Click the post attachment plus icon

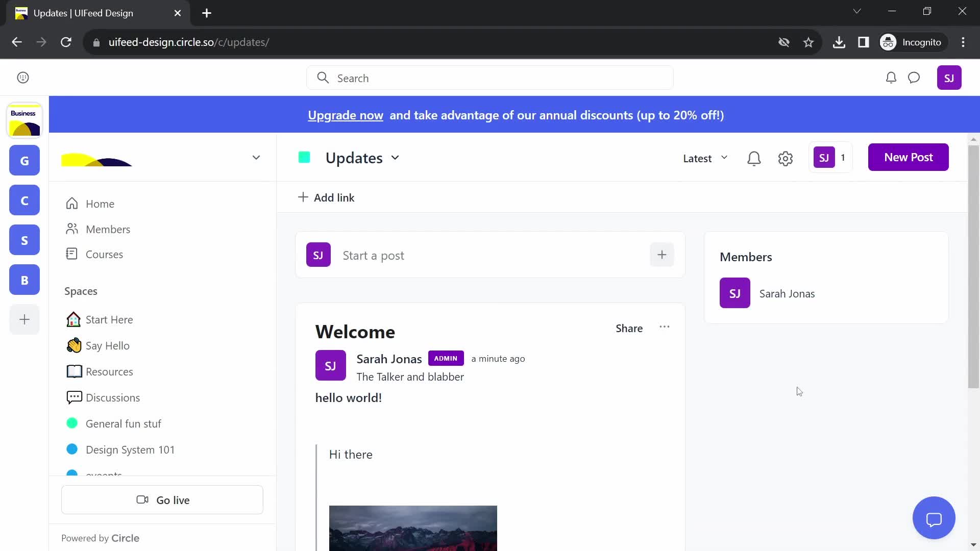(663, 255)
